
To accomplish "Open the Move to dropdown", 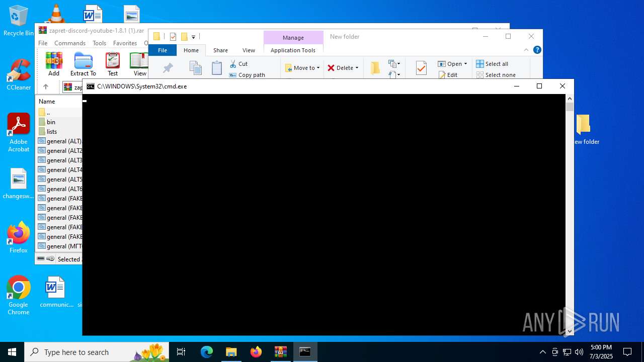I will 302,68.
